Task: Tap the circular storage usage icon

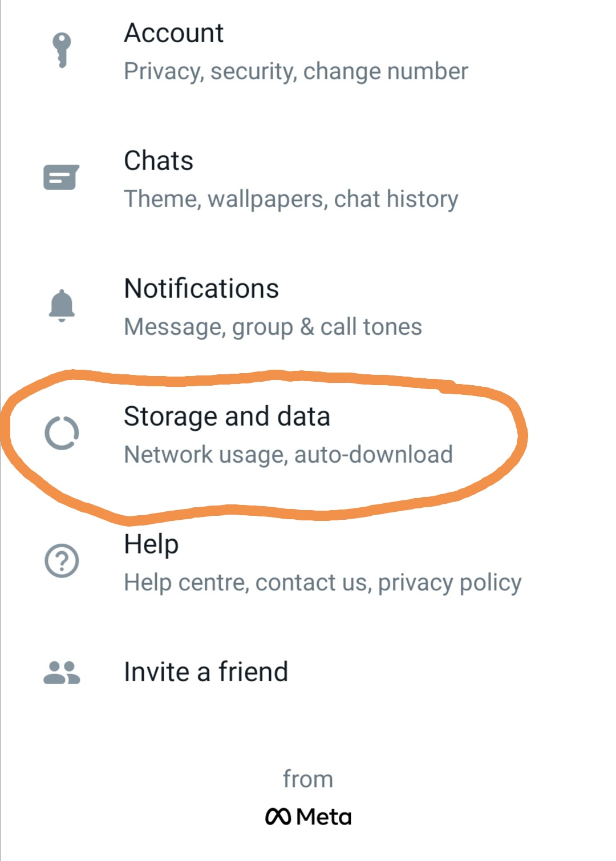Action: click(x=62, y=433)
